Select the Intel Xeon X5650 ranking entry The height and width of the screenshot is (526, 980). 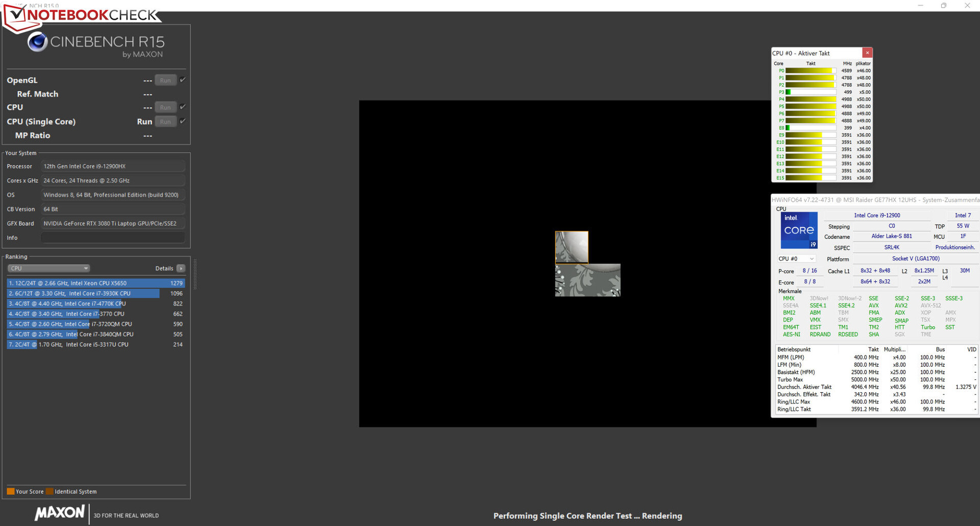tap(95, 283)
